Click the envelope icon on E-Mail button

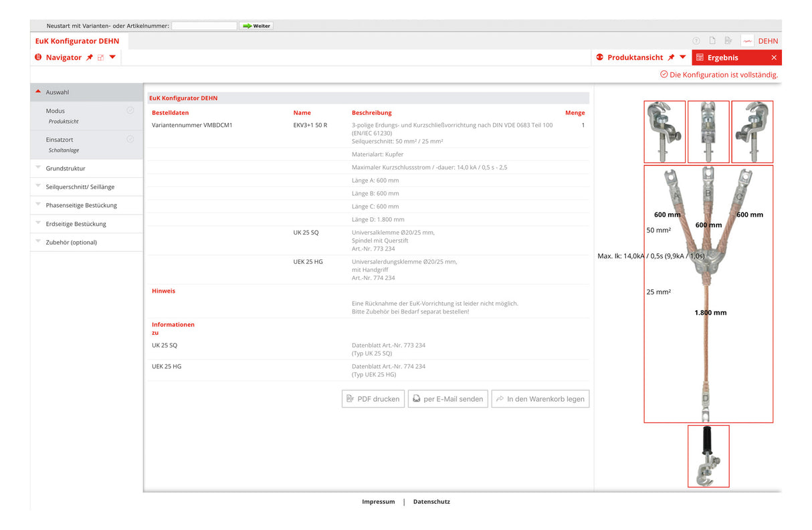(x=416, y=399)
